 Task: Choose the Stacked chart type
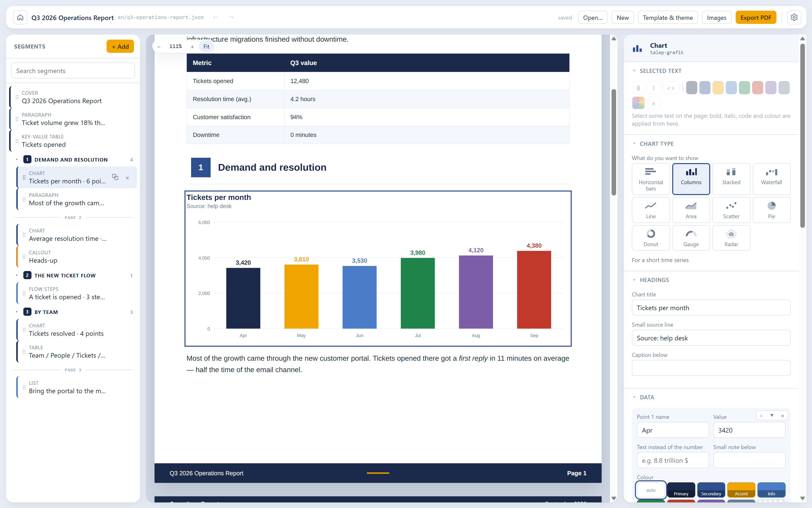coord(731,179)
